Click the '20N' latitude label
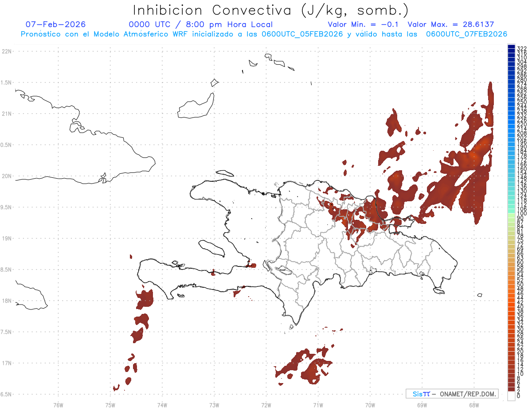 pos(7,176)
